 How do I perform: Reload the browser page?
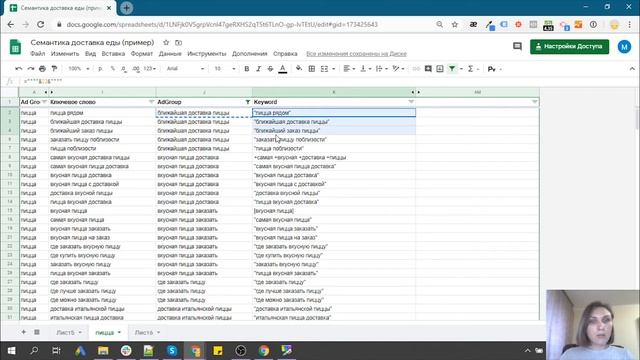[x=40, y=24]
